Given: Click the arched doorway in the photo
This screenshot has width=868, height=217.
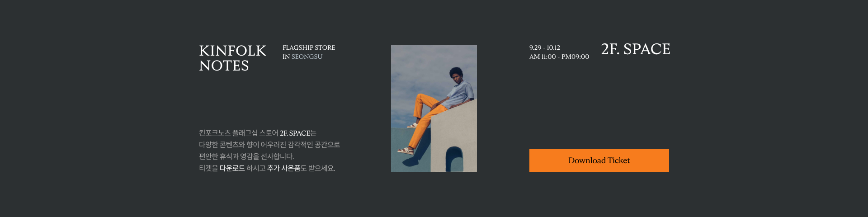Looking at the screenshot, I should pyautogui.click(x=454, y=159).
